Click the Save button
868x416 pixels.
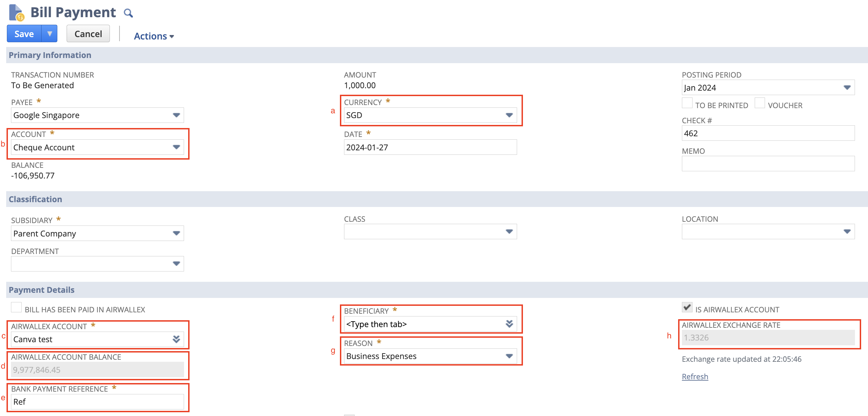coord(24,34)
